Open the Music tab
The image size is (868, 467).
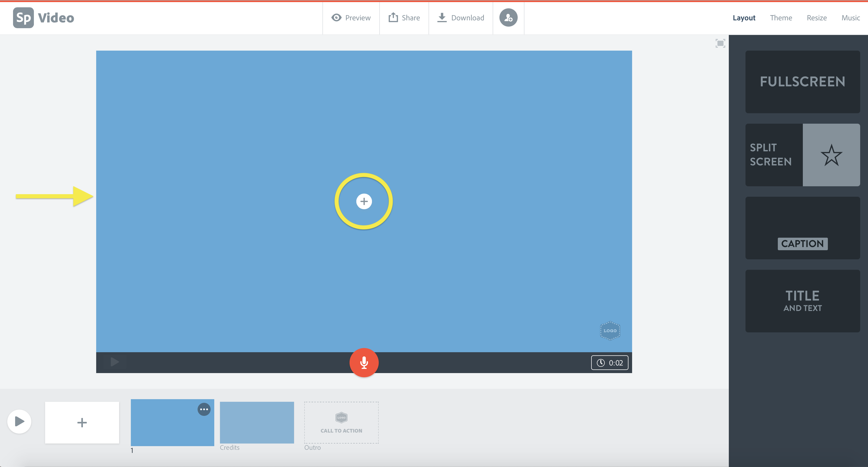(x=851, y=18)
